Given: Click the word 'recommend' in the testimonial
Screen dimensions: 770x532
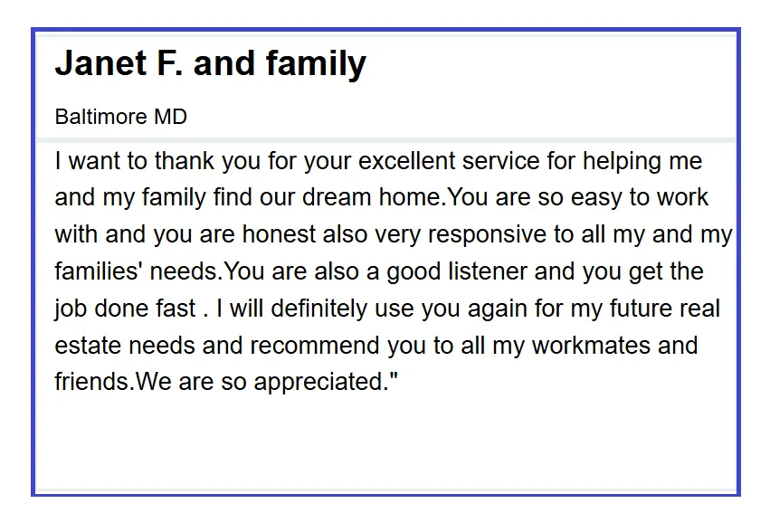Looking at the screenshot, I should point(315,346).
